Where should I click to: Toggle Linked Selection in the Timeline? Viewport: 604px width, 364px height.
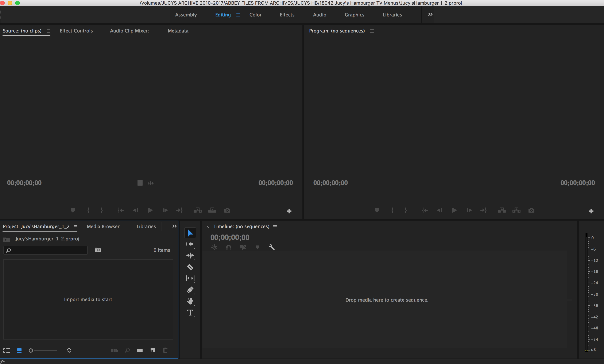(x=214, y=247)
